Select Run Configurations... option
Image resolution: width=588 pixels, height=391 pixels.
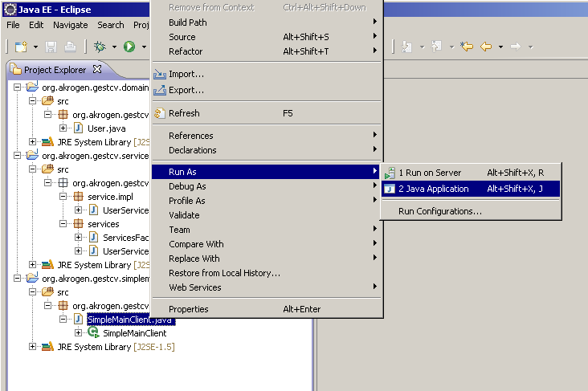(x=439, y=211)
